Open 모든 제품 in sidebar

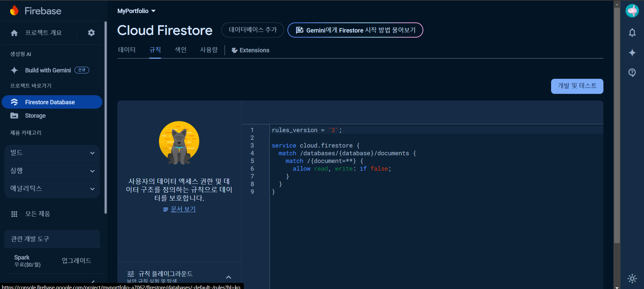[x=38, y=214]
